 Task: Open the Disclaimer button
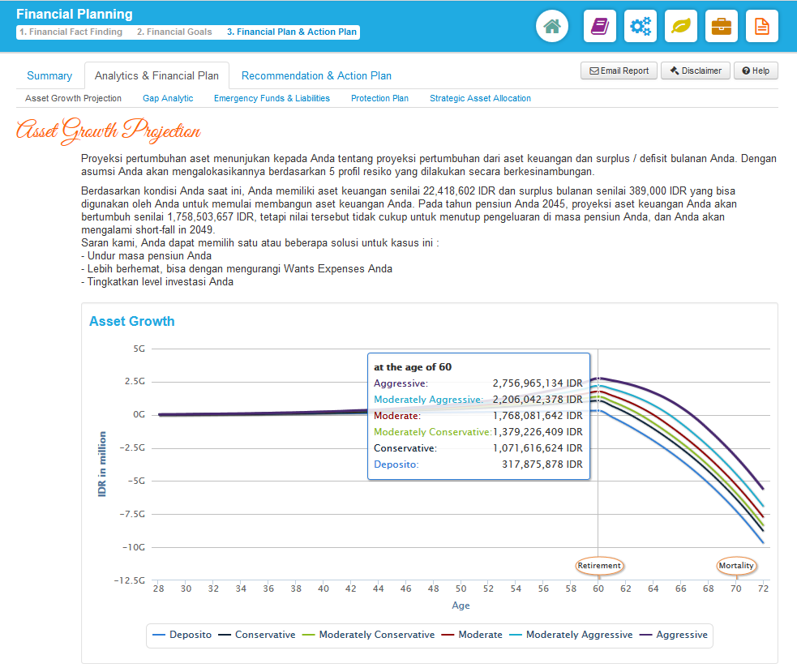(695, 71)
